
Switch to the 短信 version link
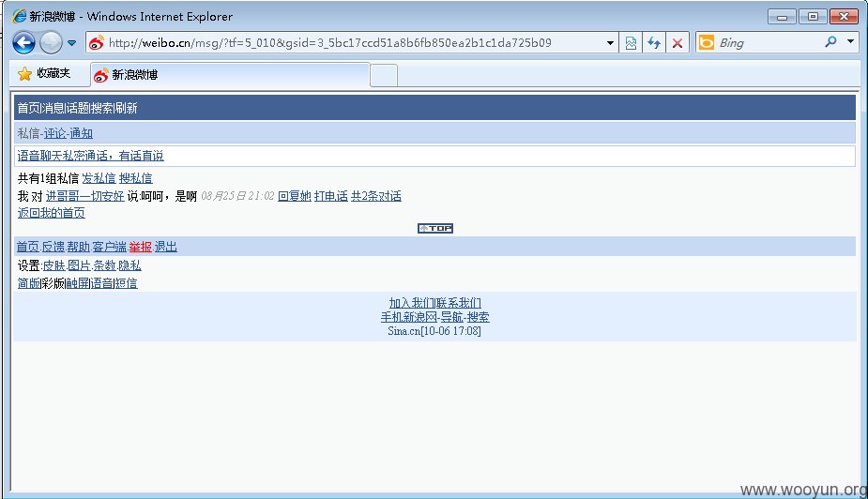point(127,283)
